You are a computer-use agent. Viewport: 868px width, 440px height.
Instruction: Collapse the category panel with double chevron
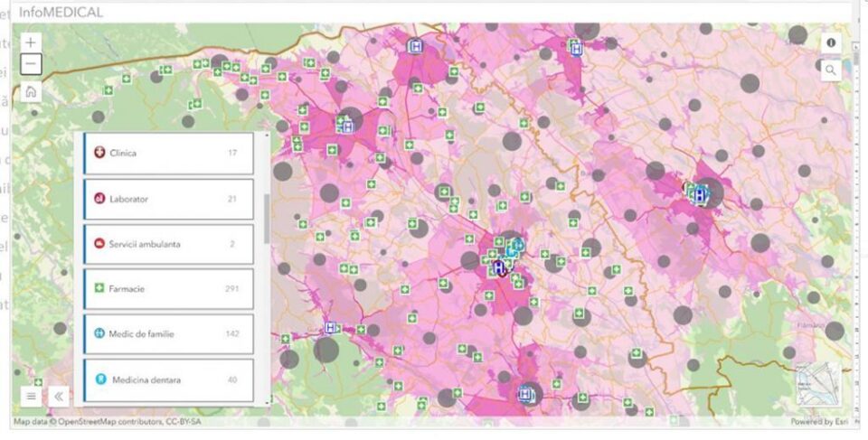[x=59, y=396]
